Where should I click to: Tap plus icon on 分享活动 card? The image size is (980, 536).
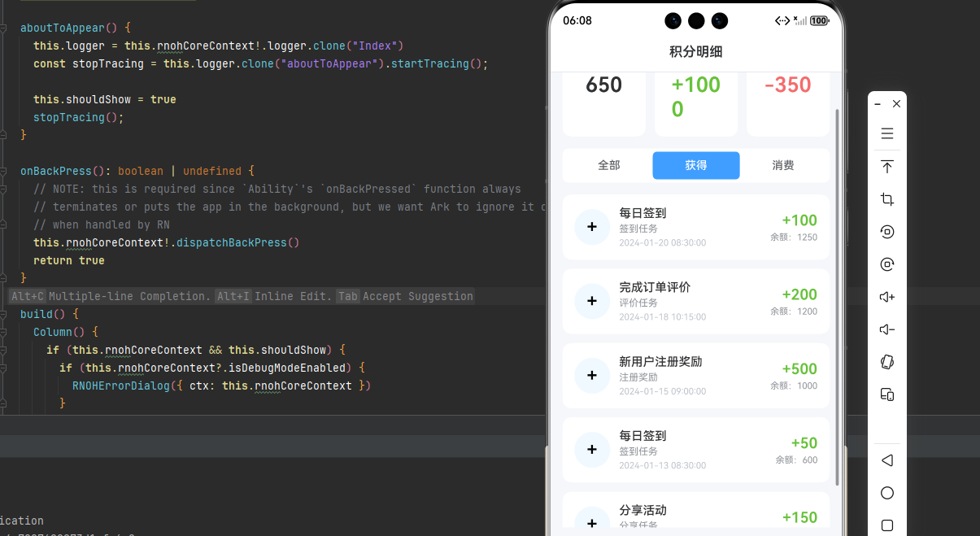(592, 521)
